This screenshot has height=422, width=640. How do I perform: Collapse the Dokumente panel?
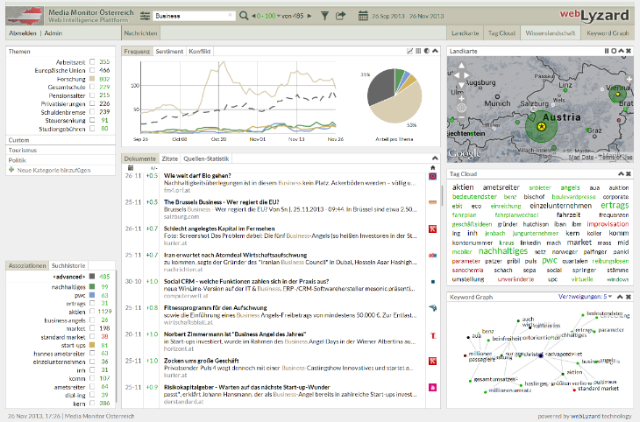[x=435, y=158]
